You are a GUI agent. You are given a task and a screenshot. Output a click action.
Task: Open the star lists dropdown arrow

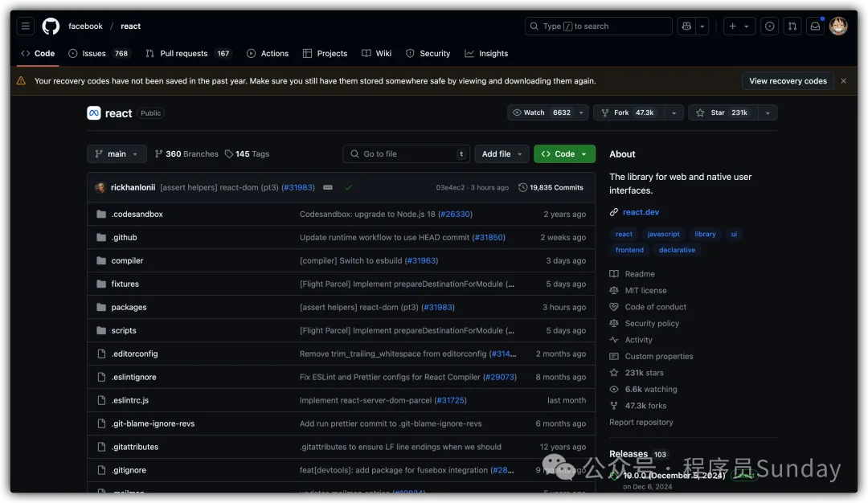tap(767, 113)
